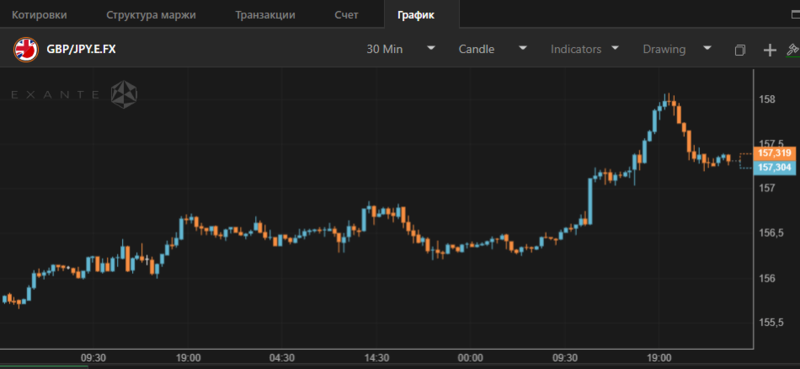Click the GBP/JPY flag icon
This screenshot has width=800, height=369.
[26, 50]
